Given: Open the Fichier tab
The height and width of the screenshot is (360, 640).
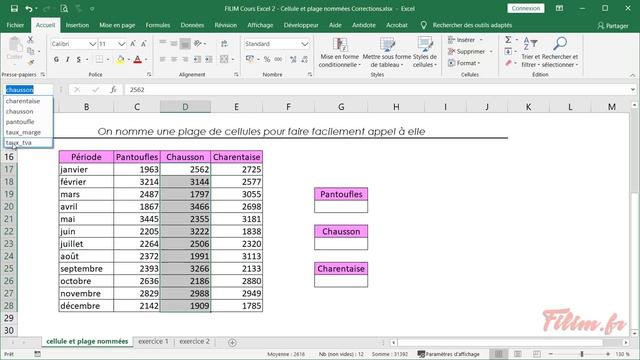Looking at the screenshot, I should 15,25.
